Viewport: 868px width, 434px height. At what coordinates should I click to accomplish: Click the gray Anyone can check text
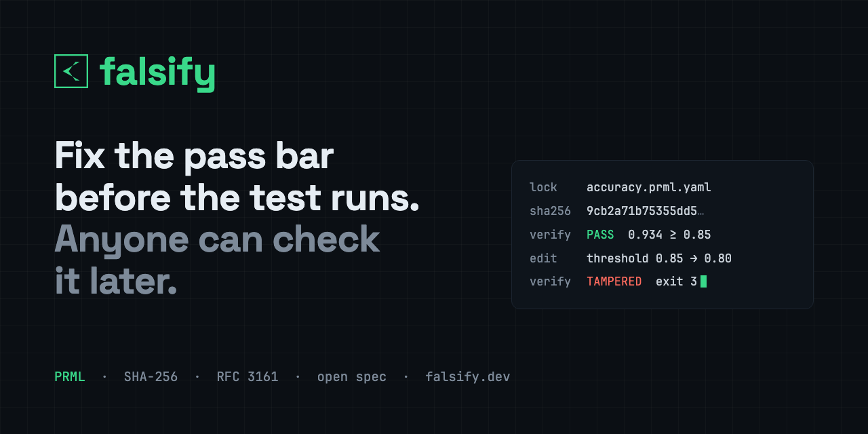[217, 240]
